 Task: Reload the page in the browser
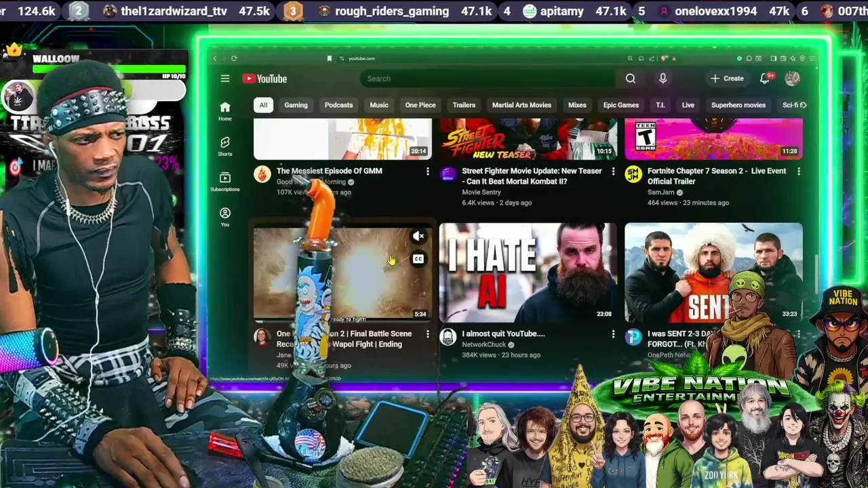coord(234,59)
